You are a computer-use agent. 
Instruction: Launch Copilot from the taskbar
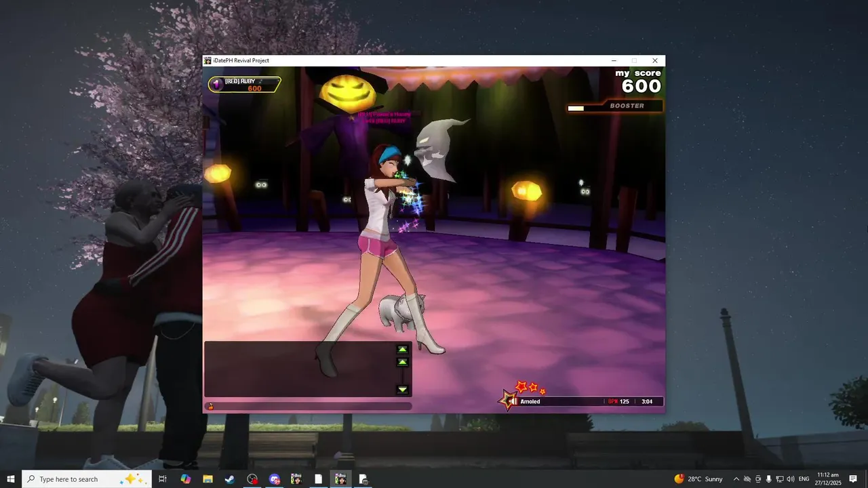pos(185,479)
